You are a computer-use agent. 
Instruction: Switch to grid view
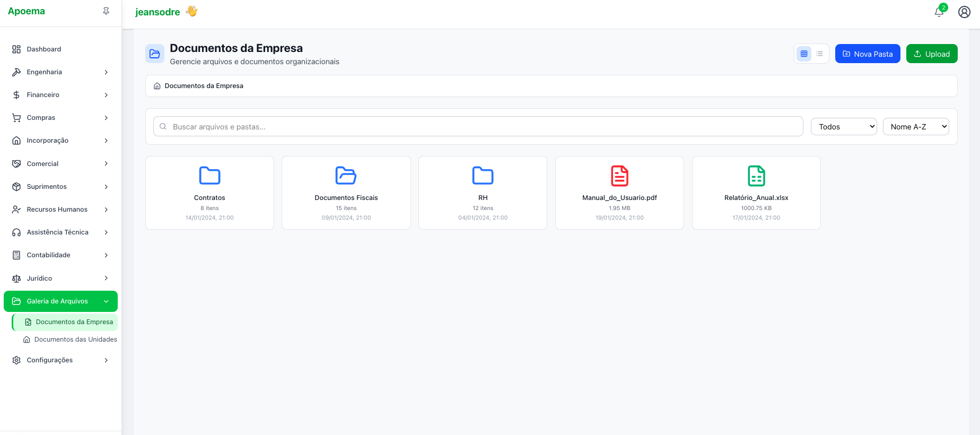tap(804, 54)
